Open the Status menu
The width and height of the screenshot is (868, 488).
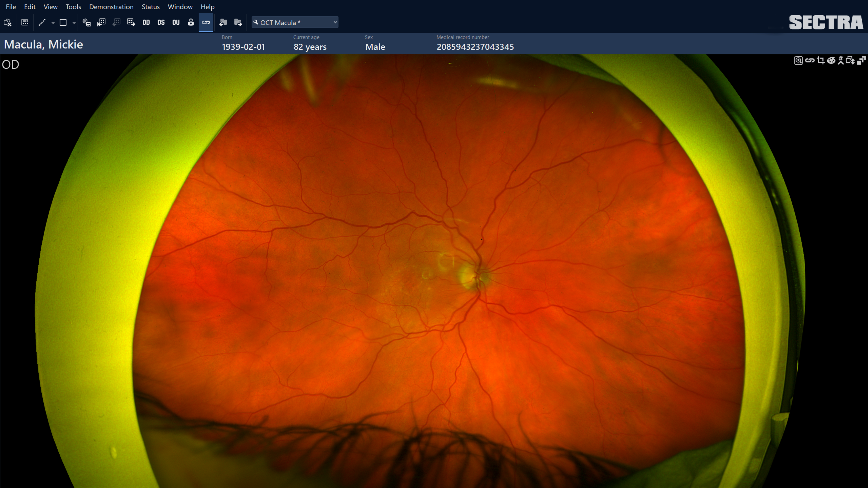(151, 7)
